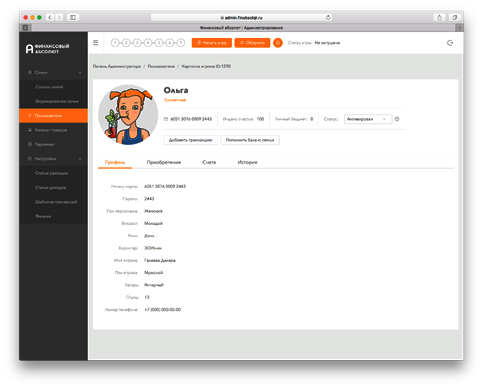Viewport: 483px width, 388px height.
Task: Open 'Статьи доходов' sidebar item
Action: tap(53, 187)
